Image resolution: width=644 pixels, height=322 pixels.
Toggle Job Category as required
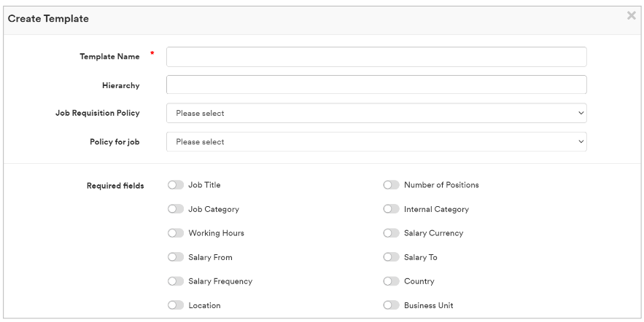[x=175, y=209]
